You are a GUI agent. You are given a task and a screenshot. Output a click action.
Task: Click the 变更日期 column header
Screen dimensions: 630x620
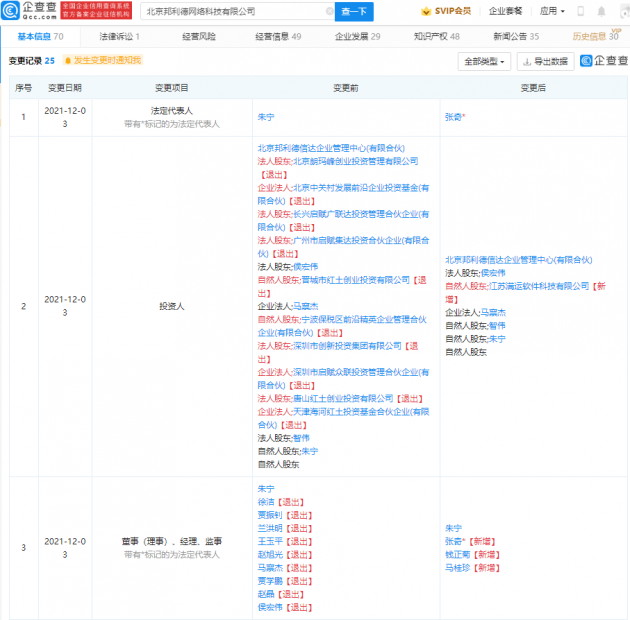click(65, 88)
